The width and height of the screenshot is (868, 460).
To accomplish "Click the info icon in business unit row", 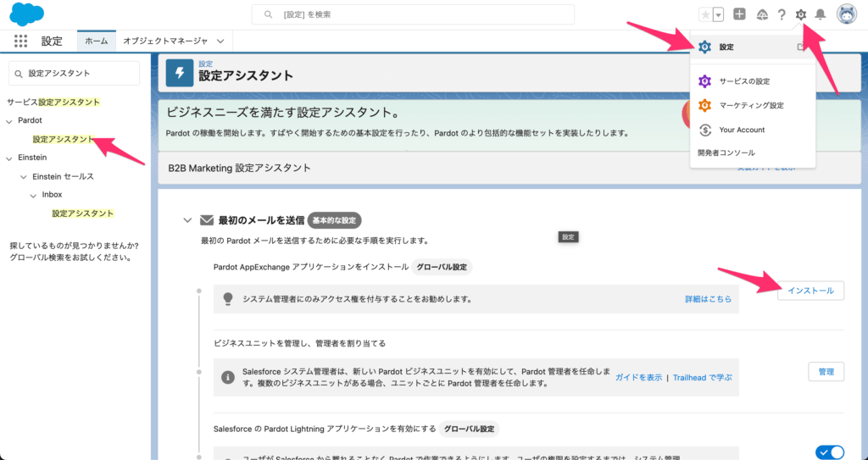I will point(227,378).
